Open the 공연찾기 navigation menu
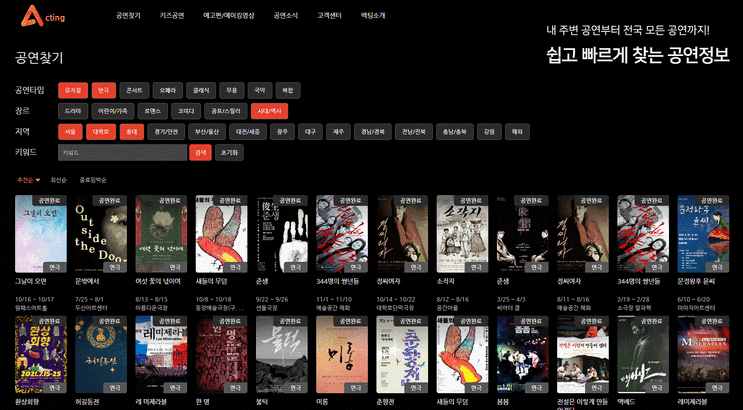The width and height of the screenshot is (743, 410). (128, 16)
